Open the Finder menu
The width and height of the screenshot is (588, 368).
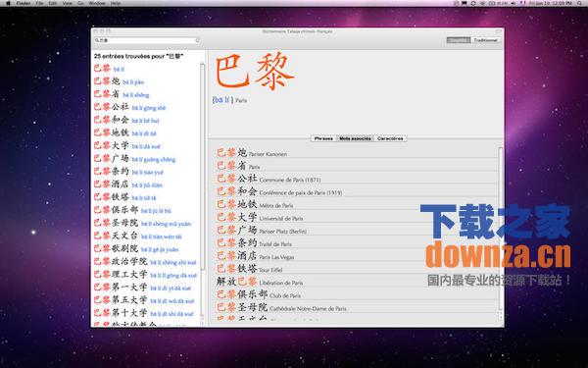[x=24, y=3]
